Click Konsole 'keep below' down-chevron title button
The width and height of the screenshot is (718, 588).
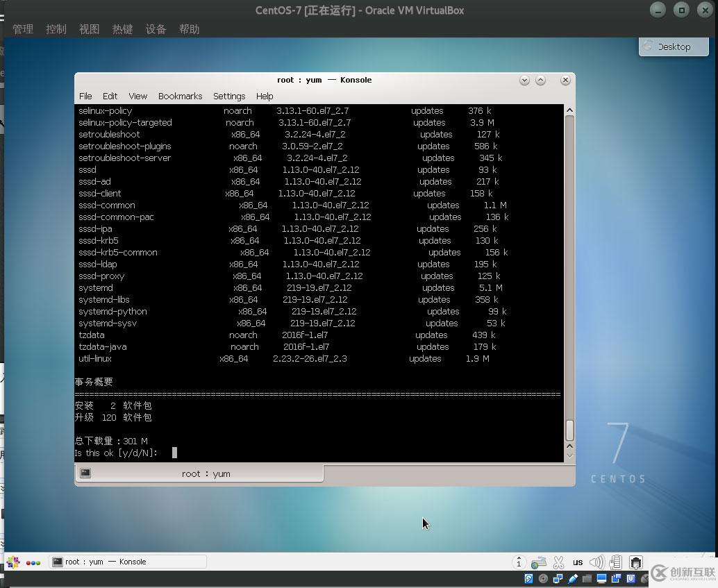[525, 81]
